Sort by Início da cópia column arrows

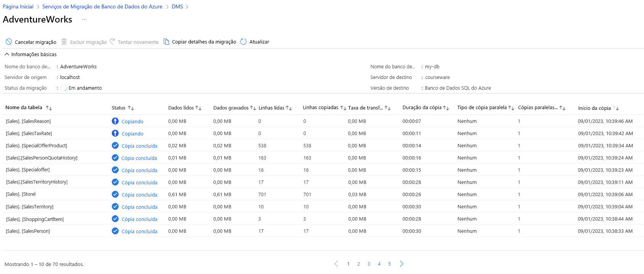click(616, 108)
